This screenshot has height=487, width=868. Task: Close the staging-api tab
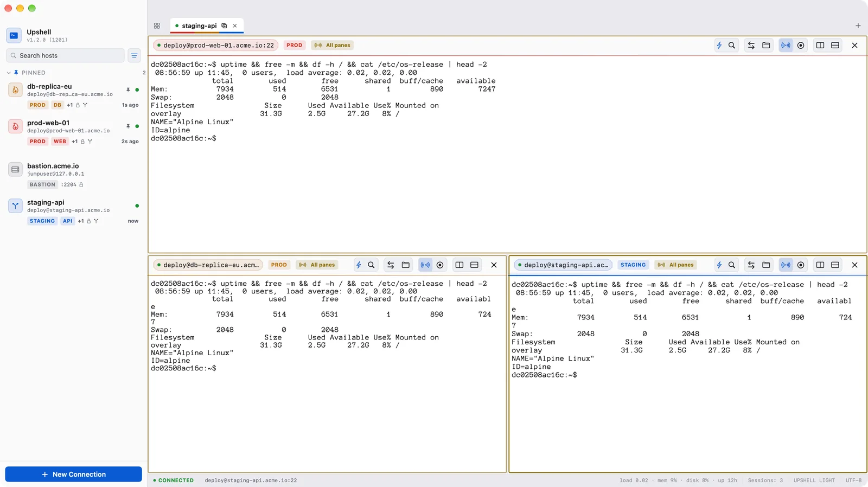235,26
